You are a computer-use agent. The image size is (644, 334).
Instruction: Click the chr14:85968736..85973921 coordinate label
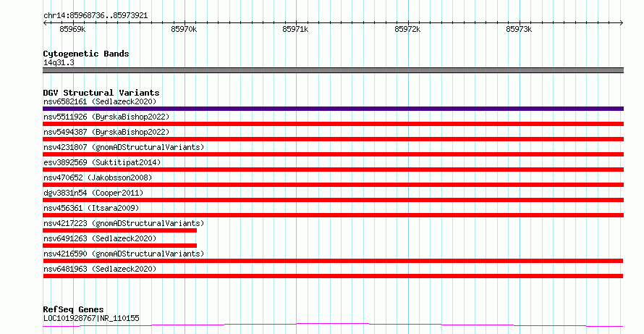[96, 16]
